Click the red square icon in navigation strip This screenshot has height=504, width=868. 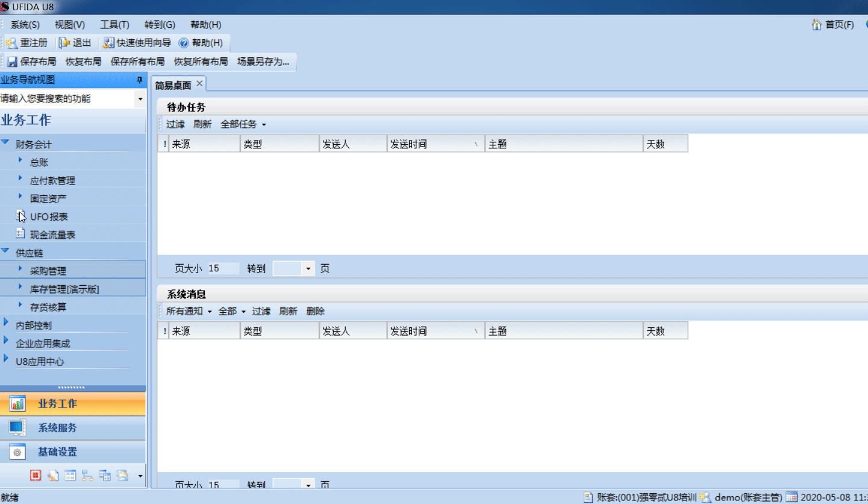click(x=36, y=476)
